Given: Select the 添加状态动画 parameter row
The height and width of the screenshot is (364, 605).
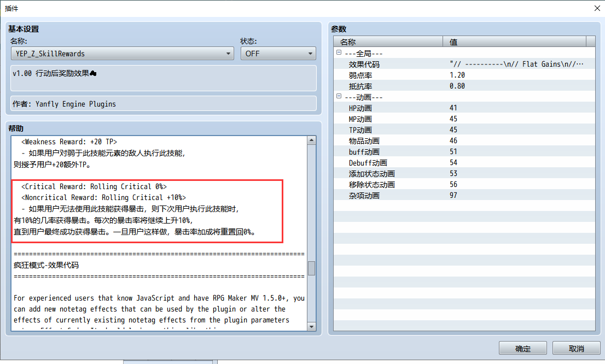Looking at the screenshot, I should pos(464,173).
